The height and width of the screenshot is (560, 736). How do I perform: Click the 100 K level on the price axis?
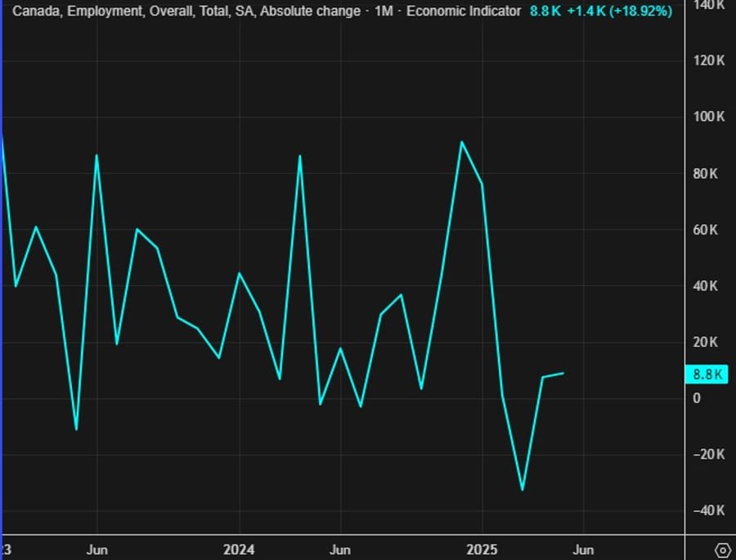(x=709, y=117)
